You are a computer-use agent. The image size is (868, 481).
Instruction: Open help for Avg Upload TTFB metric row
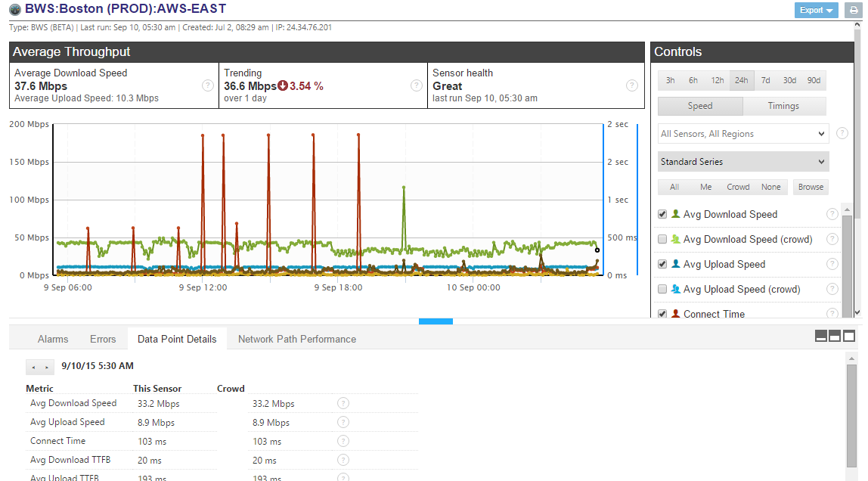pyautogui.click(x=343, y=478)
